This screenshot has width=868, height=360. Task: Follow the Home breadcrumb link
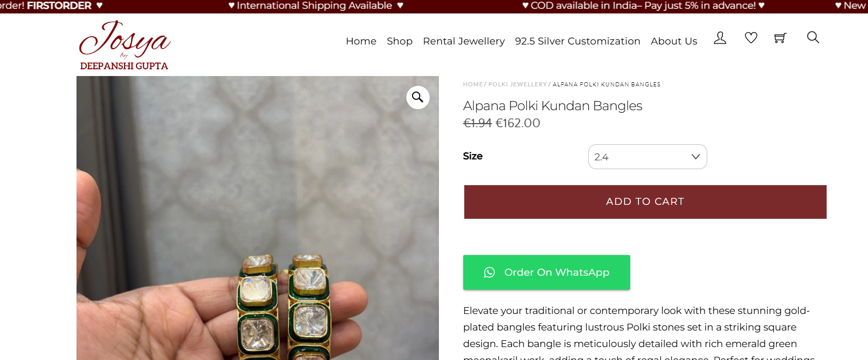click(473, 84)
